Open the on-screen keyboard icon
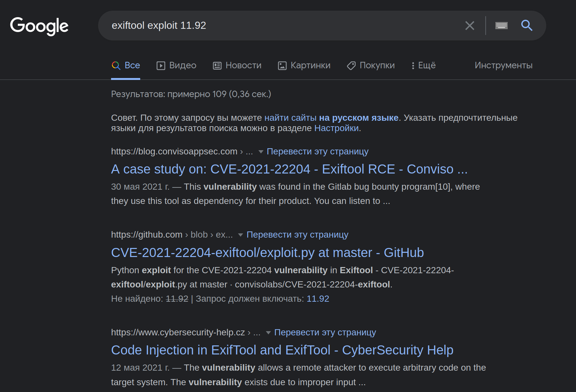Viewport: 576px width, 392px height. (501, 26)
